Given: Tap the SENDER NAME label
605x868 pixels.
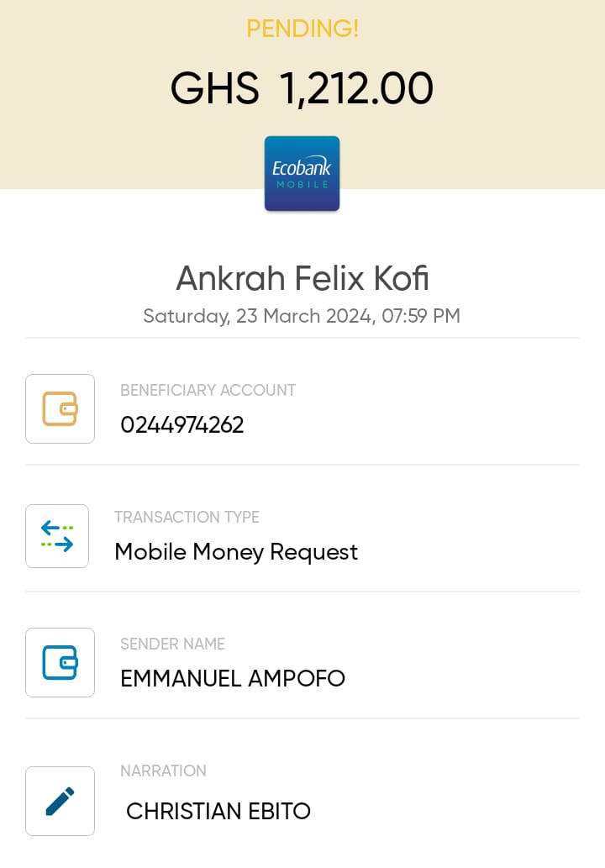Looking at the screenshot, I should point(172,644).
